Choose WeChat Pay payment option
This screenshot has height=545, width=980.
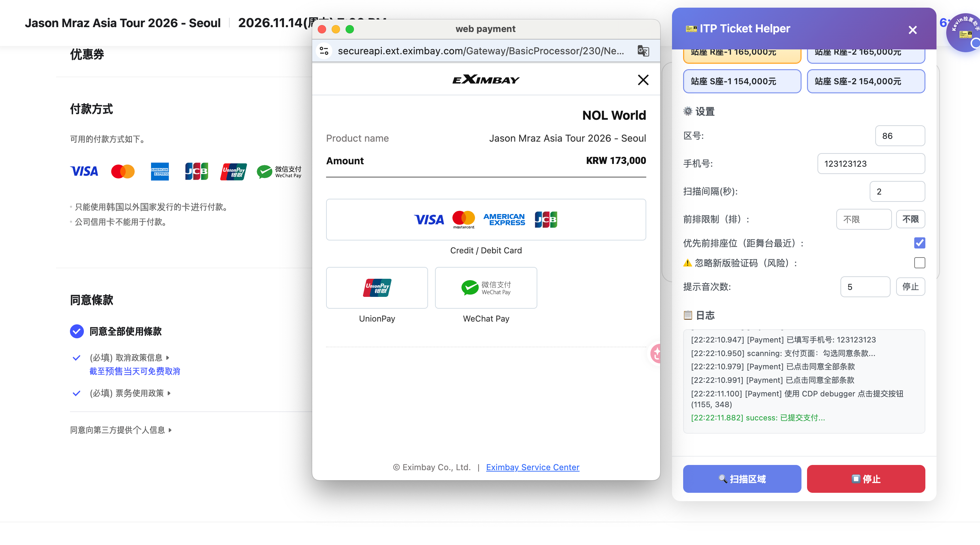486,288
